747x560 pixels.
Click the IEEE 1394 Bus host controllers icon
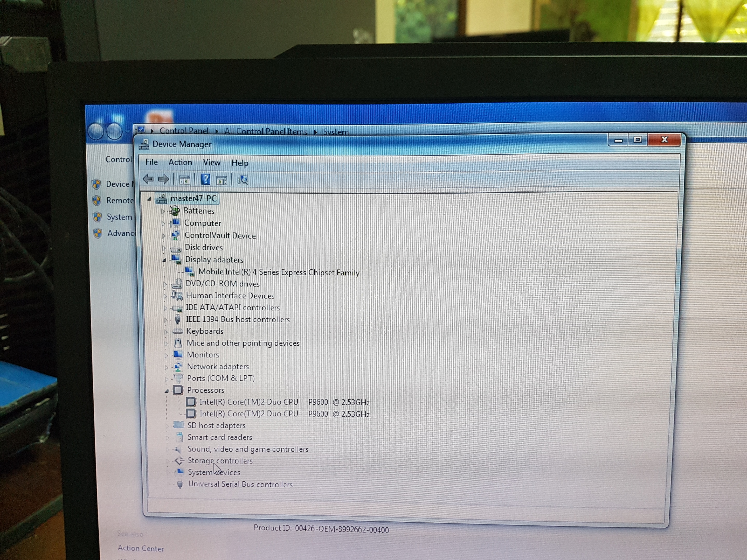tap(178, 319)
